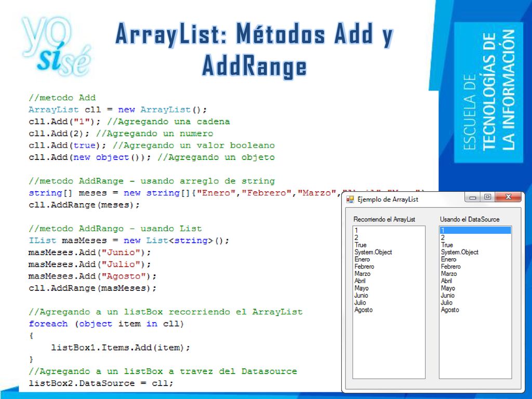532x399 pixels.
Task: Select '1' in Recorriendo el ArrayList list
Action: [x=356, y=230]
